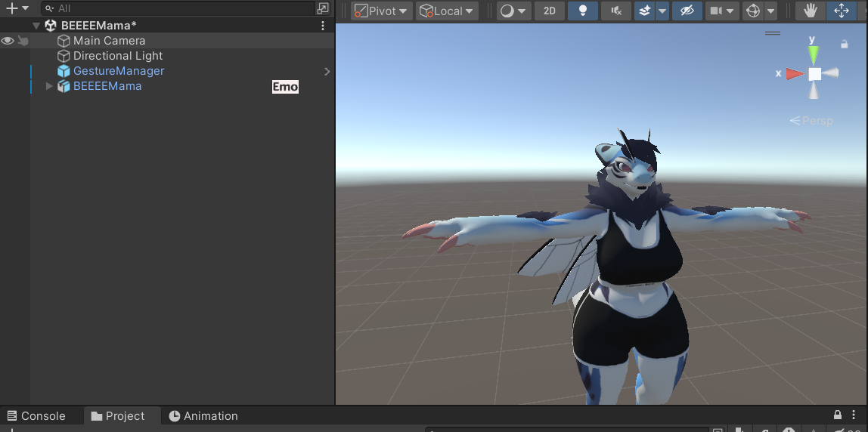The width and height of the screenshot is (868, 432).
Task: Open GestureManager prefab with chevron arrow
Action: click(x=327, y=71)
